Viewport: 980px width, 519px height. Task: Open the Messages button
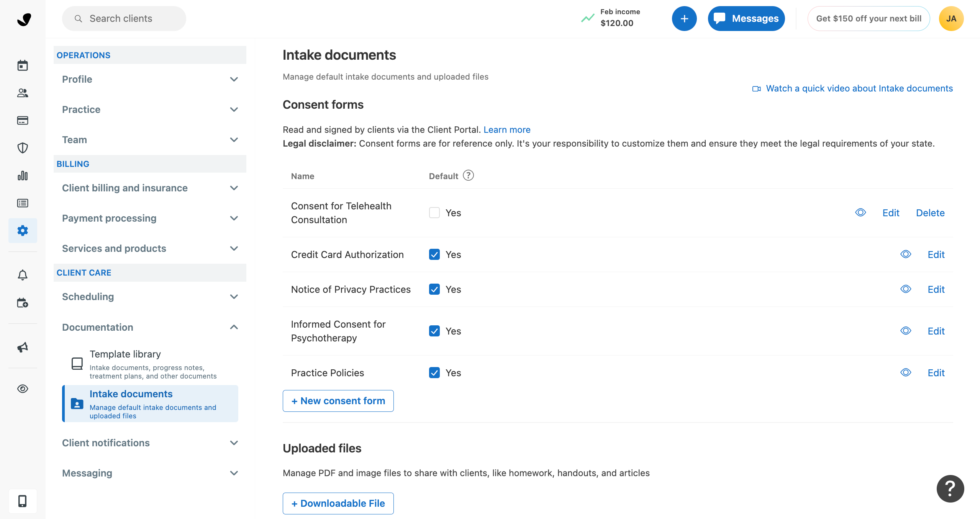746,18
